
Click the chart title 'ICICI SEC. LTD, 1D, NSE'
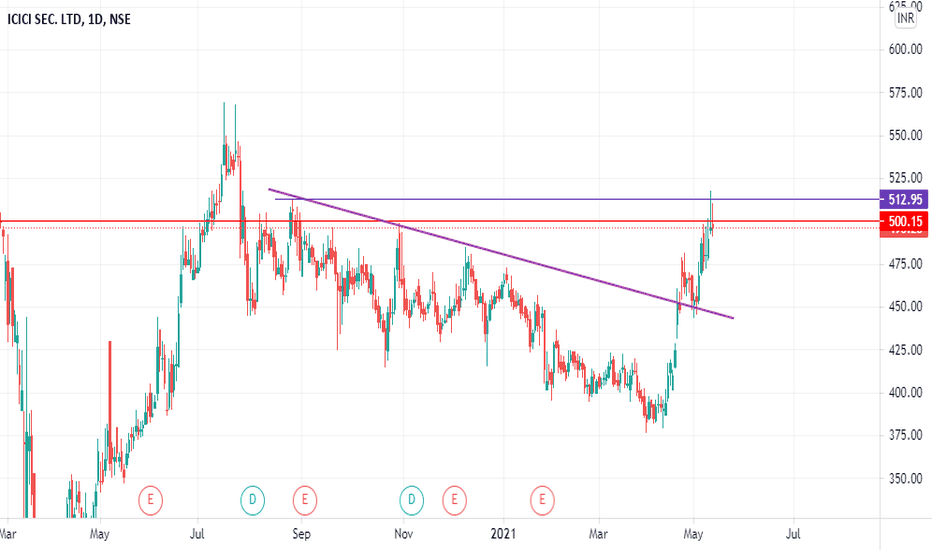pyautogui.click(x=69, y=20)
